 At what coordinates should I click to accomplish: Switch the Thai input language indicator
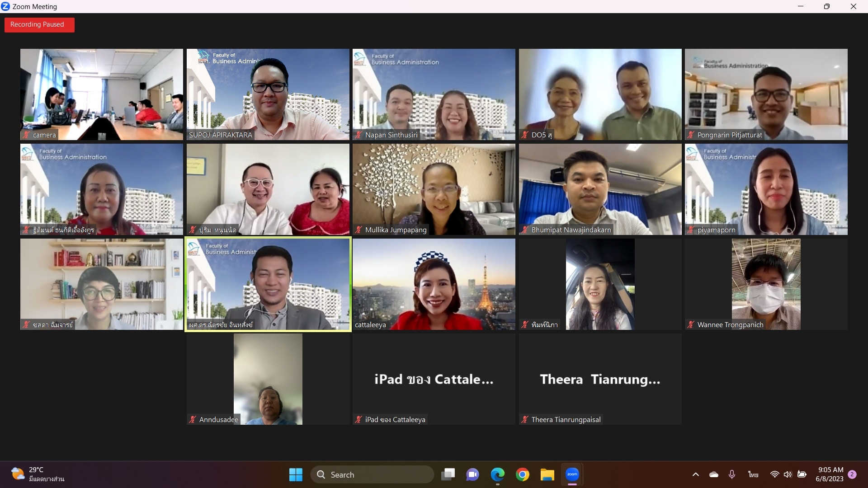click(x=753, y=474)
